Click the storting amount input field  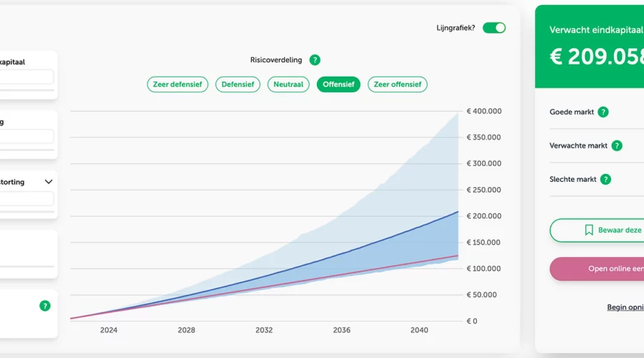click(27, 198)
